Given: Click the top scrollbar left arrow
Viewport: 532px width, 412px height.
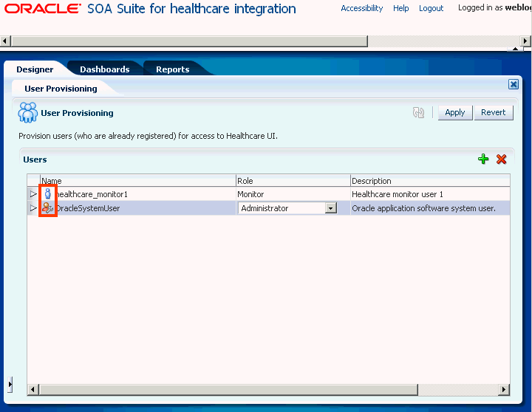Looking at the screenshot, I should (4, 41).
